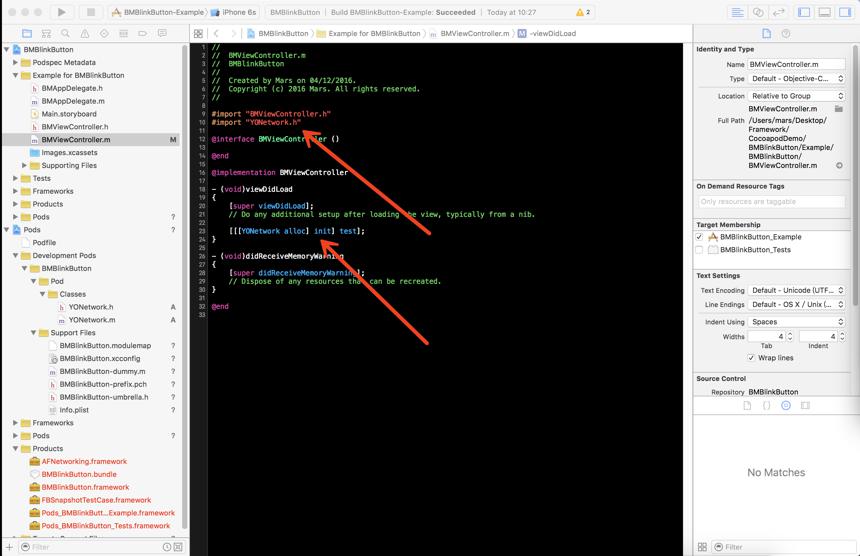Viewport: 860px width, 556px height.
Task: Hide the right utilities panel icon
Action: point(845,12)
